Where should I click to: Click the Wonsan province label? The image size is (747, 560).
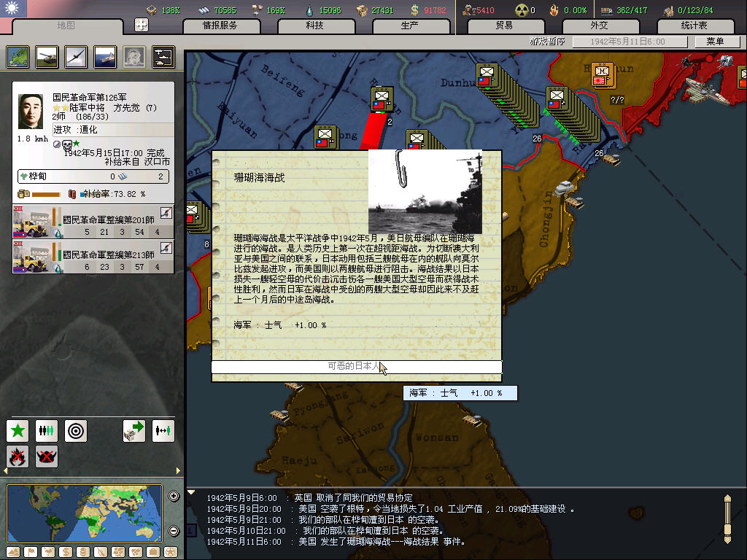click(x=436, y=437)
